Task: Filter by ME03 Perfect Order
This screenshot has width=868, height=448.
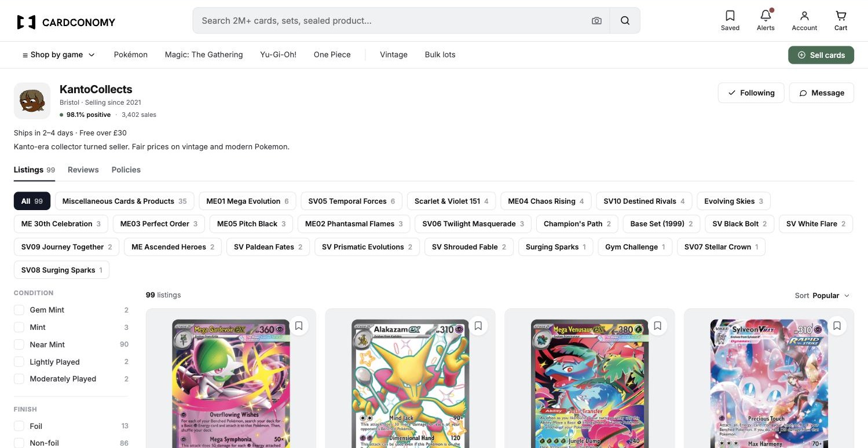Action: pyautogui.click(x=159, y=223)
